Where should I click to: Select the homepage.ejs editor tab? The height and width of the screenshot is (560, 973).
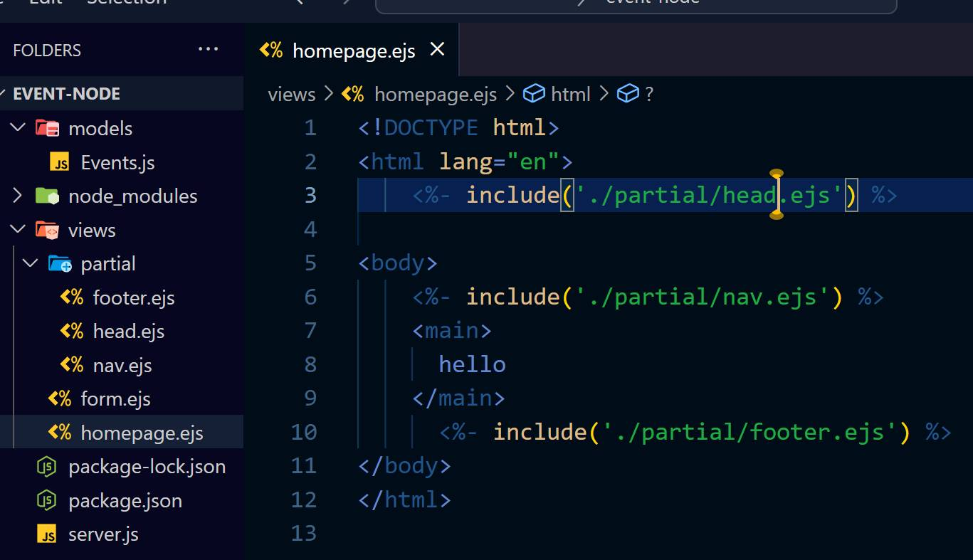[352, 50]
